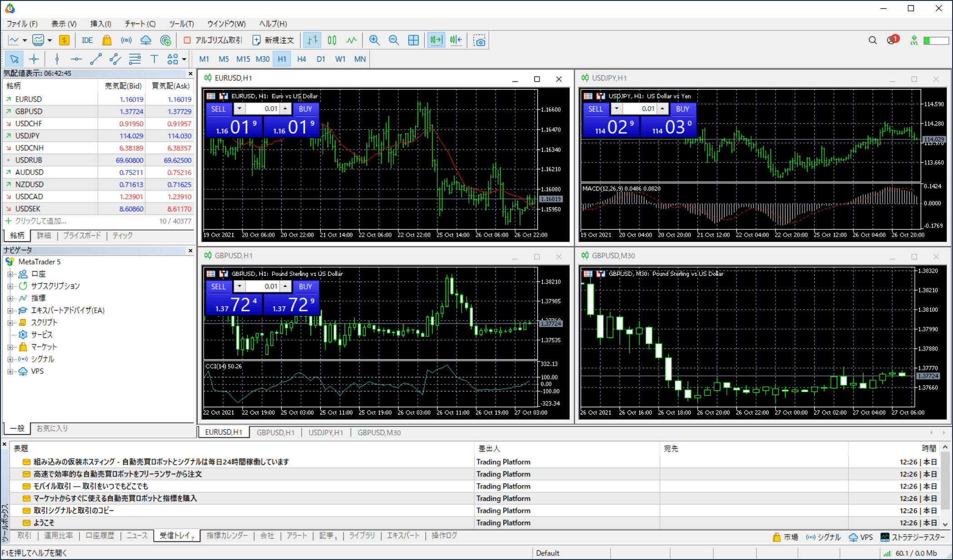Expand the エキスパートアドバイザ(EA) tree item

(10, 311)
